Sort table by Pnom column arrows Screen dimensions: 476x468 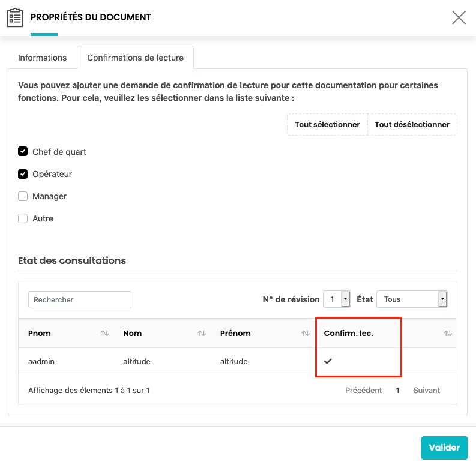click(105, 334)
